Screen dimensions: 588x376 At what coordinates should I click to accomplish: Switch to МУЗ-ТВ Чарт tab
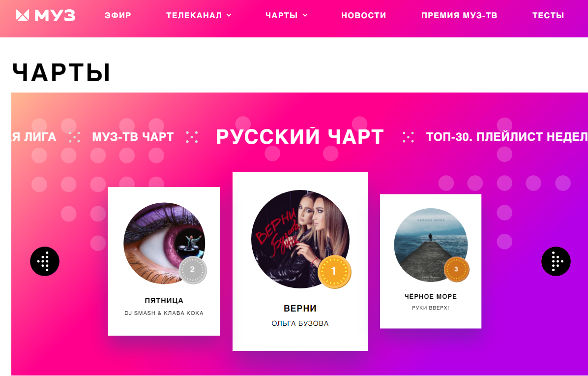click(x=133, y=137)
